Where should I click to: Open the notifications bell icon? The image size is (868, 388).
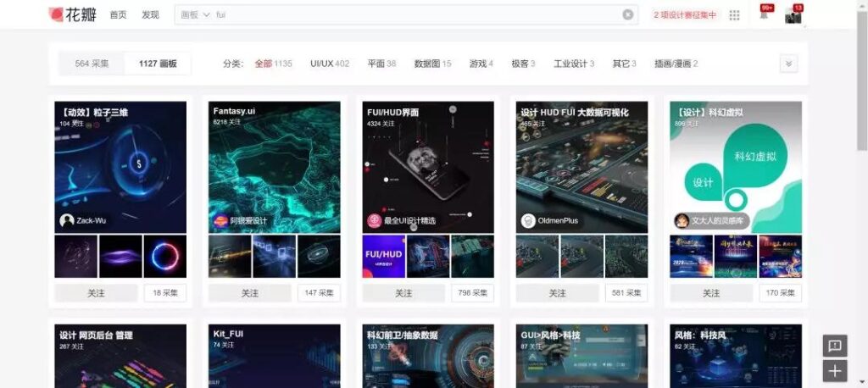pos(764,14)
